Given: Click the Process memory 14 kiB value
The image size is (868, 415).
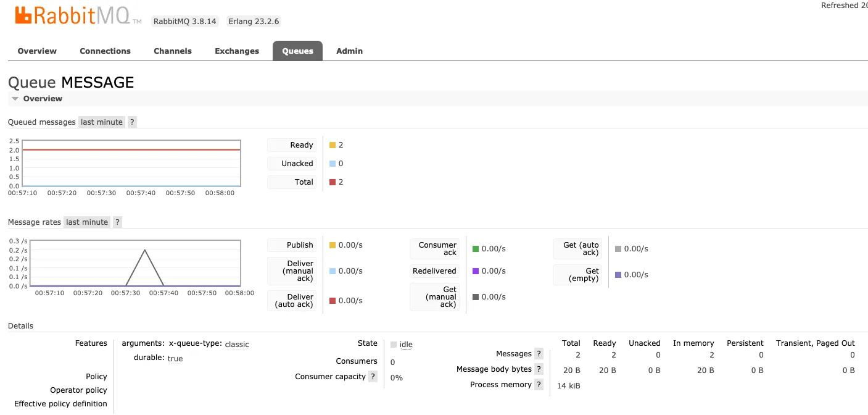Looking at the screenshot, I should [568, 386].
